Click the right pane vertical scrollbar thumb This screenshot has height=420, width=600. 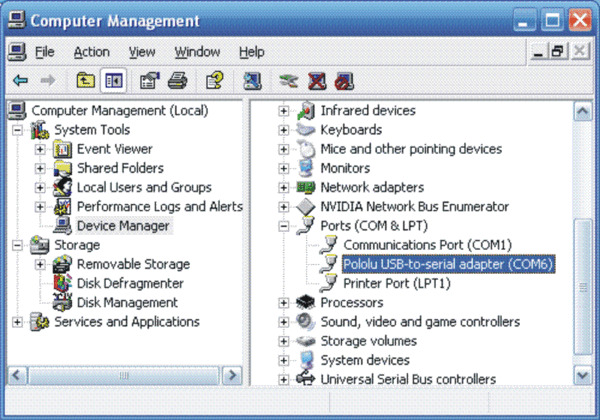point(583,287)
